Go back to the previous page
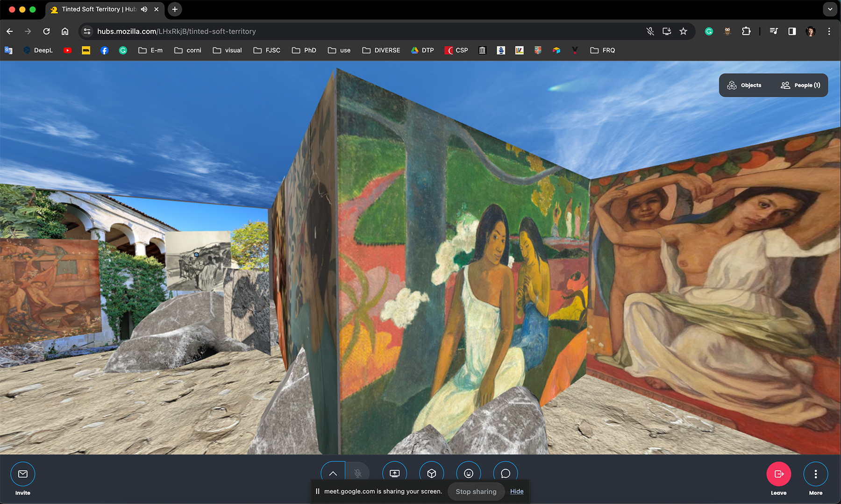This screenshot has width=841, height=504. pyautogui.click(x=10, y=31)
